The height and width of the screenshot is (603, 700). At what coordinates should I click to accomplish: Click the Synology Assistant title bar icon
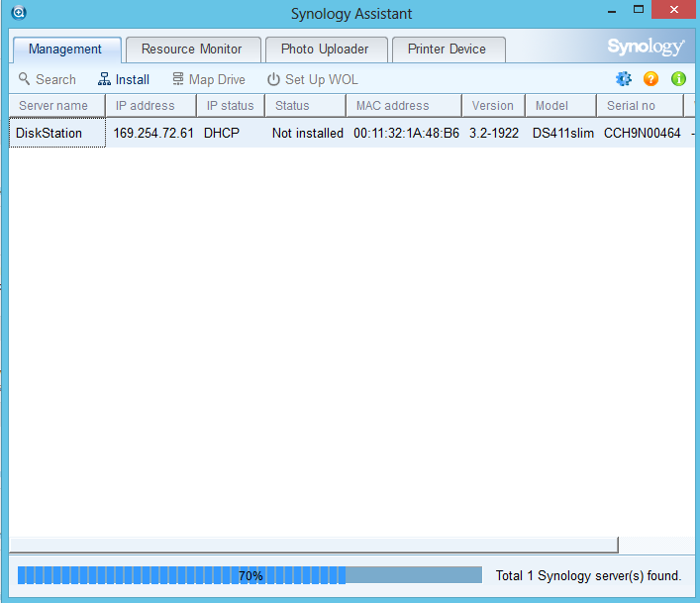(18, 13)
